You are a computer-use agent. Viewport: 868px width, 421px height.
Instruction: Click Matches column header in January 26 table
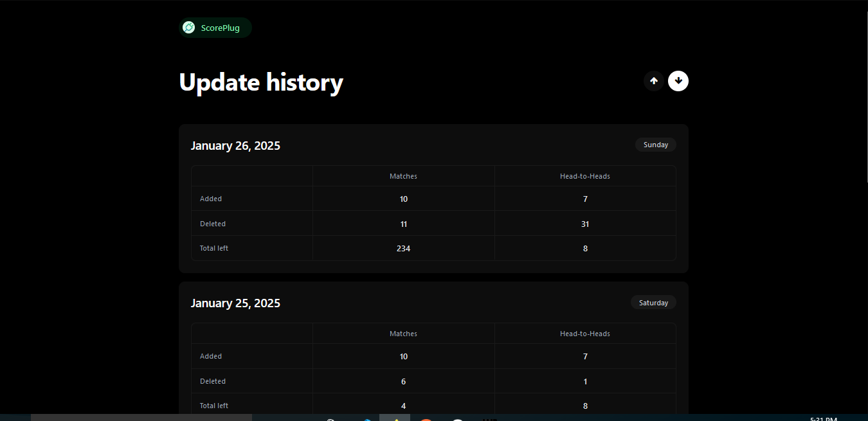[x=403, y=176]
